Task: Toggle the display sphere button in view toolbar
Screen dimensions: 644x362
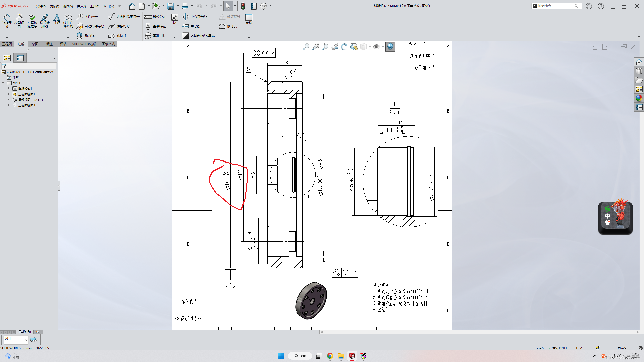Action: (x=390, y=47)
